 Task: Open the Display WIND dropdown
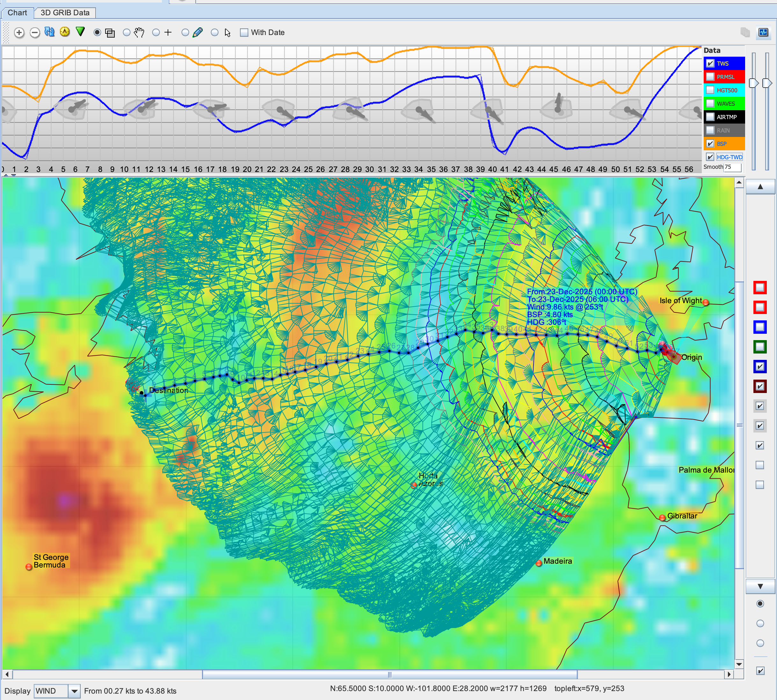click(74, 691)
